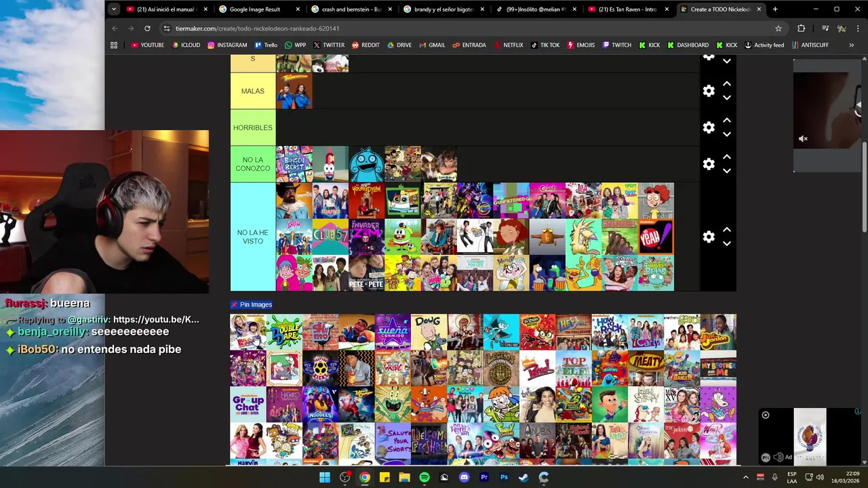Select the HORRIBLES tier label
This screenshot has height=488, width=868.
click(253, 127)
